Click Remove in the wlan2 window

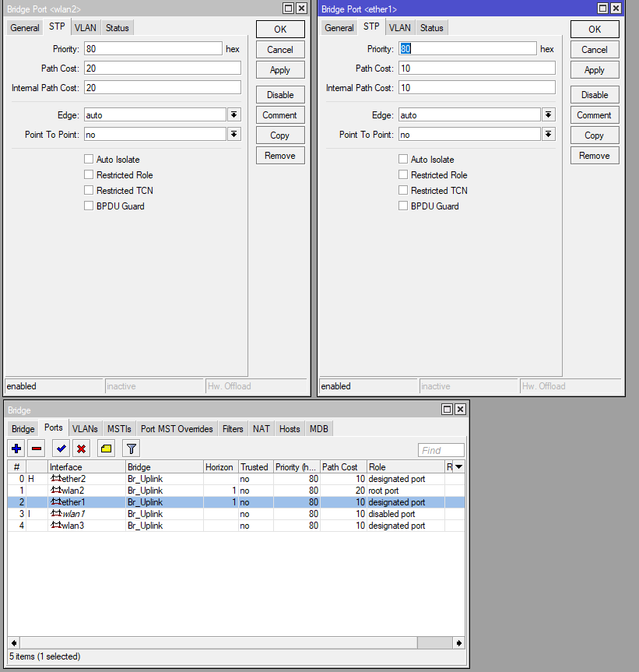pyautogui.click(x=280, y=156)
